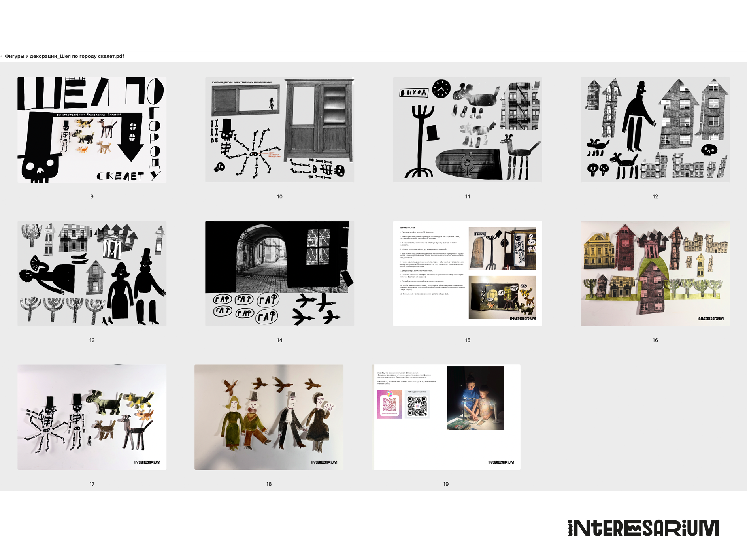
Task: Select page 11 thumbnail with exit sign
Action: (x=467, y=130)
